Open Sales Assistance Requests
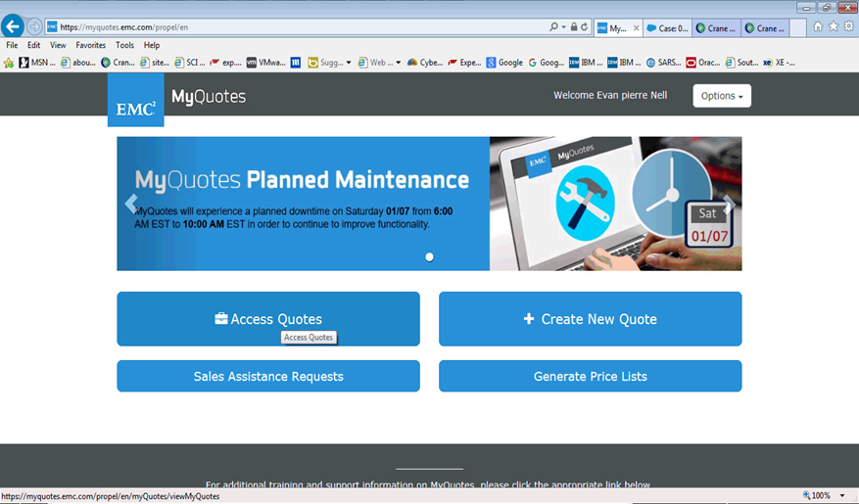 pos(268,376)
